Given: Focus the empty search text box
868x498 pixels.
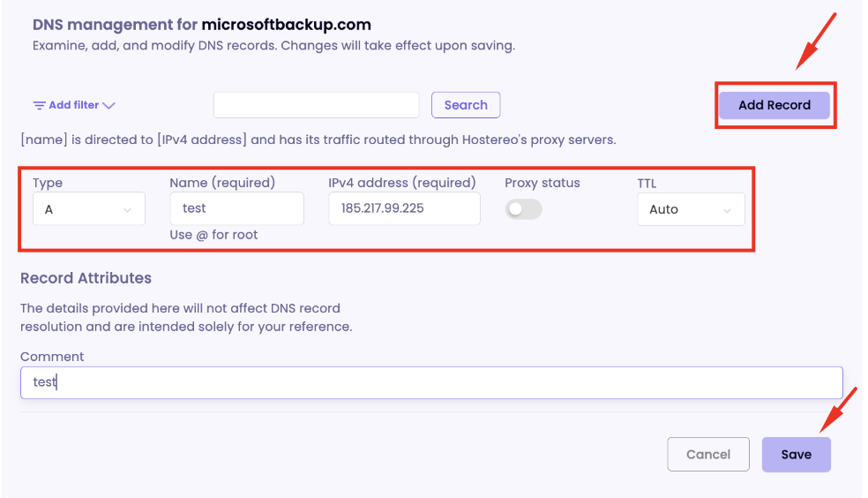Looking at the screenshot, I should coord(316,105).
